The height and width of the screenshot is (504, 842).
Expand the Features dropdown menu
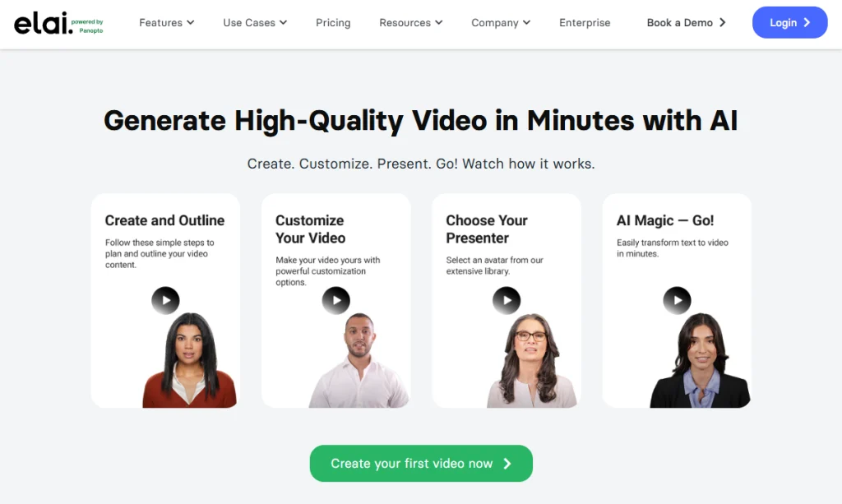pyautogui.click(x=166, y=22)
